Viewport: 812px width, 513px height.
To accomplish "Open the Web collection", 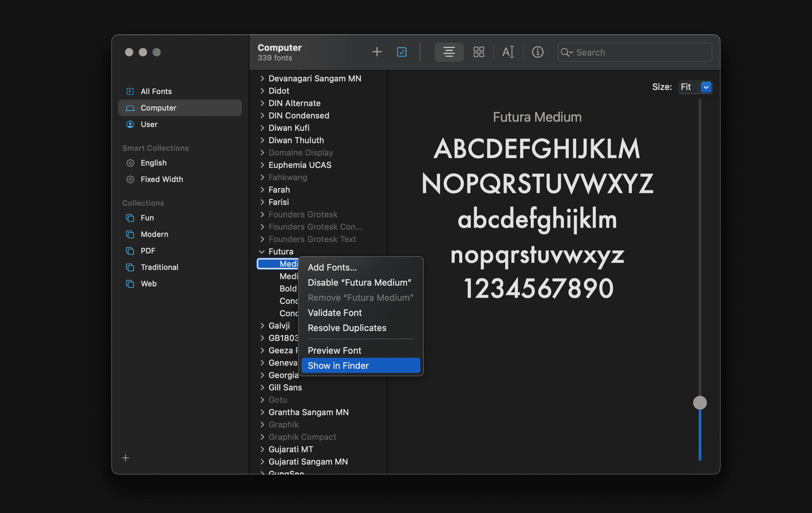I will click(x=148, y=284).
